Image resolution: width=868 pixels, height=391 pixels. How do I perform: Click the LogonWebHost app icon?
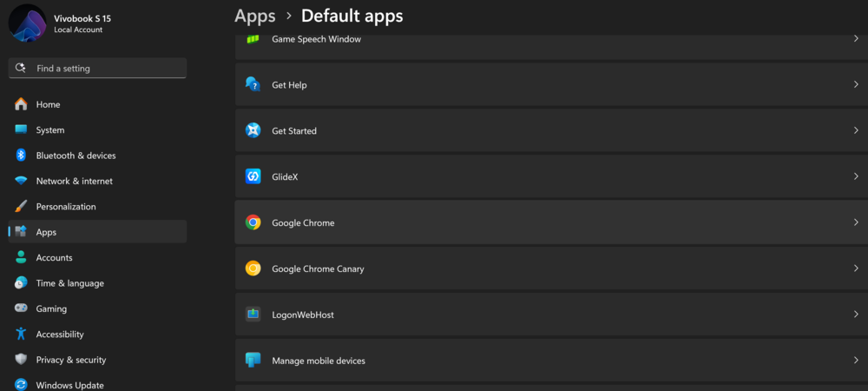[x=253, y=315]
